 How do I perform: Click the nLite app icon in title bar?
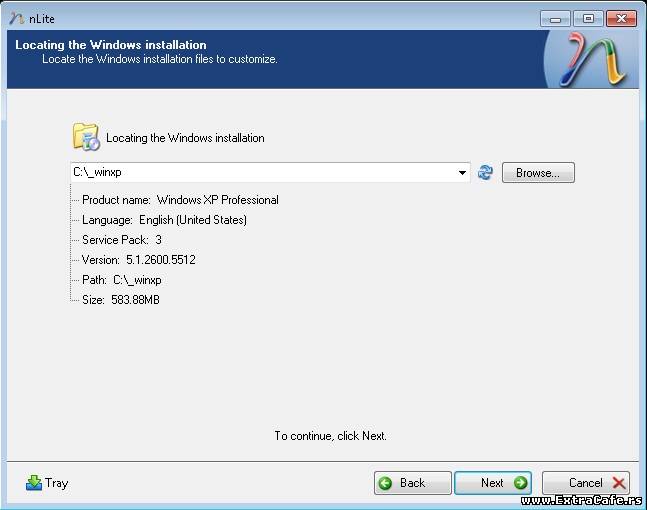pyautogui.click(x=16, y=18)
